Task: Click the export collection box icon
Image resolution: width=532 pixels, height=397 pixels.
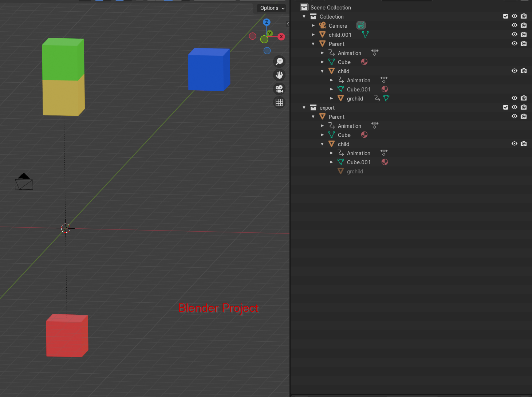Action: (313, 107)
